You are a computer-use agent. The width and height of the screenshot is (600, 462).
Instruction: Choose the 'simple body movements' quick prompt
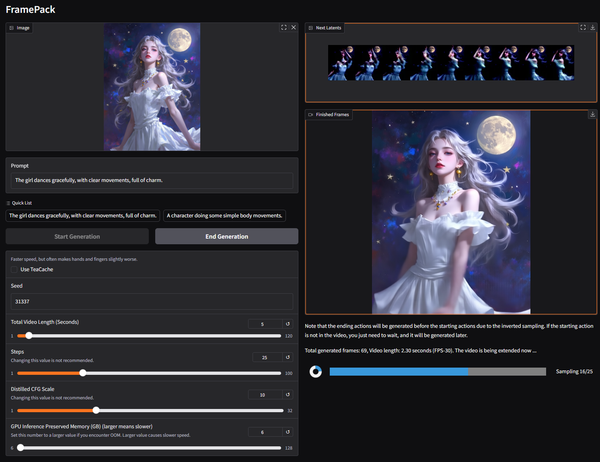point(224,215)
